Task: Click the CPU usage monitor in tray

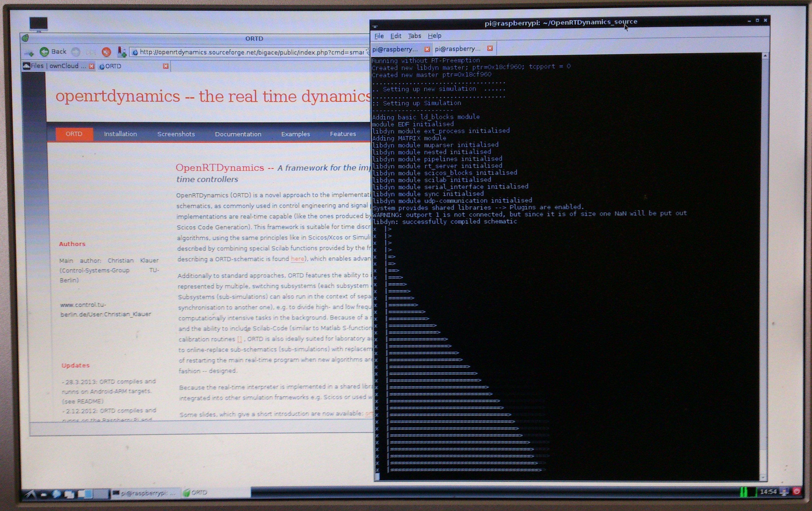Action: [748, 492]
